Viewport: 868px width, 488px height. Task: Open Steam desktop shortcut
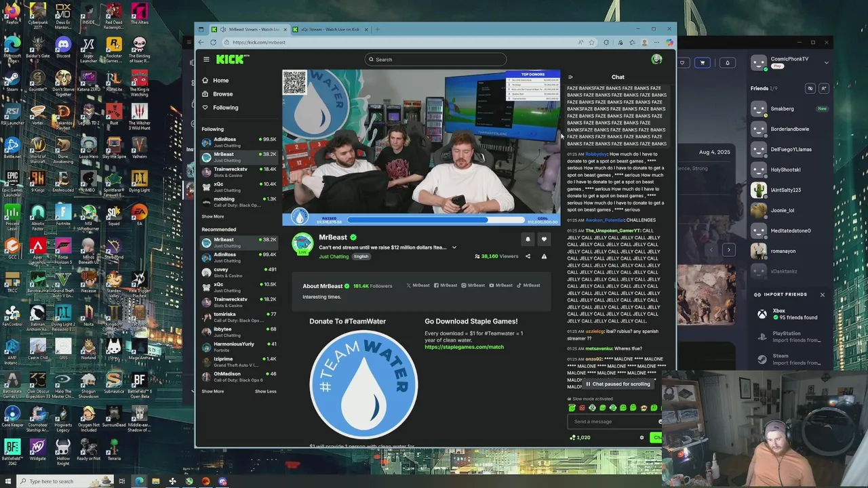click(x=12, y=81)
